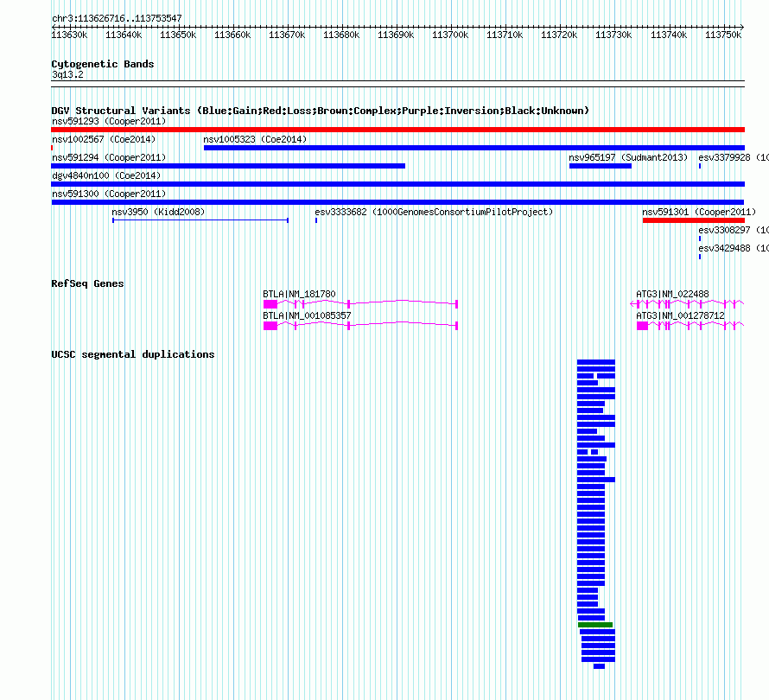Click the nsv1005323 (Coe2014) label

(x=255, y=139)
